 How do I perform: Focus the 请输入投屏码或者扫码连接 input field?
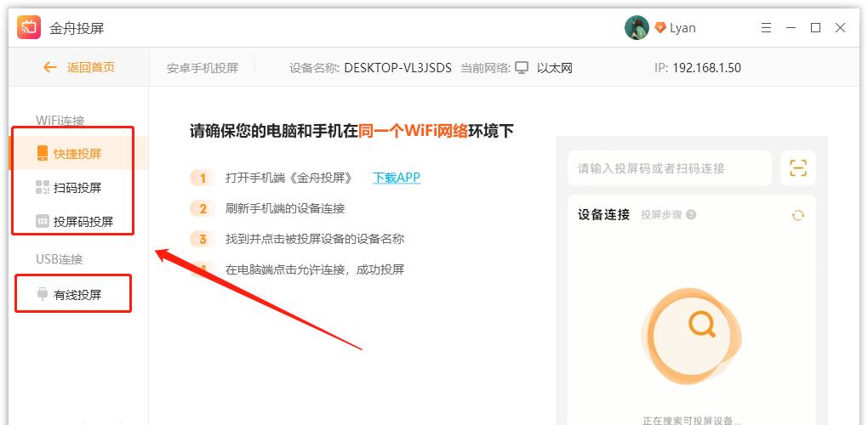(670, 168)
